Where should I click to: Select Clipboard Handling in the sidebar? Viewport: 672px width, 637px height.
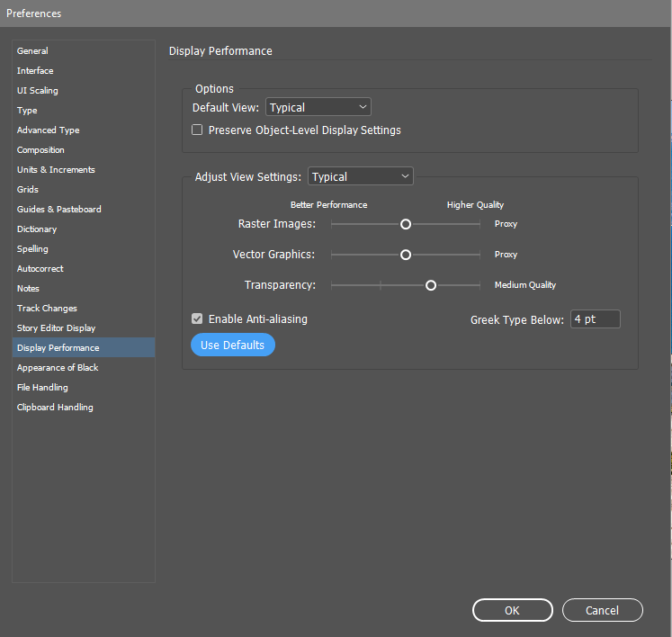coord(55,408)
